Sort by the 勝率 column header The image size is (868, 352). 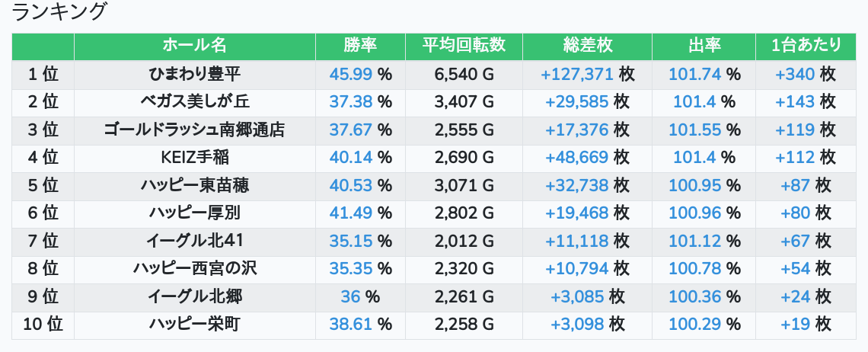(360, 46)
